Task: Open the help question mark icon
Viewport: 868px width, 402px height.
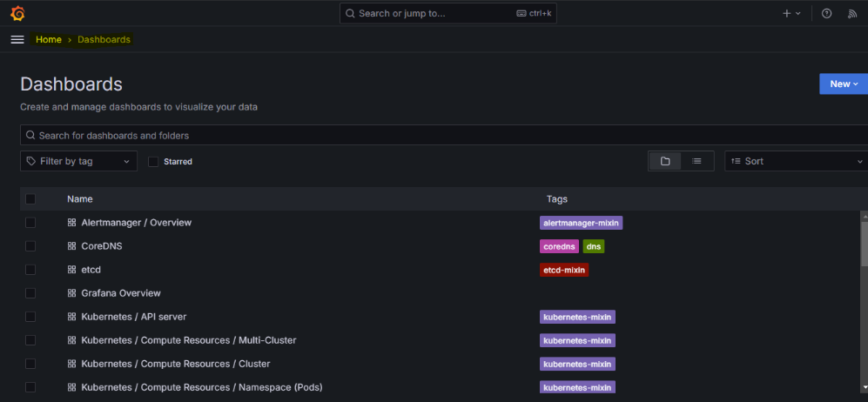Action: tap(826, 14)
